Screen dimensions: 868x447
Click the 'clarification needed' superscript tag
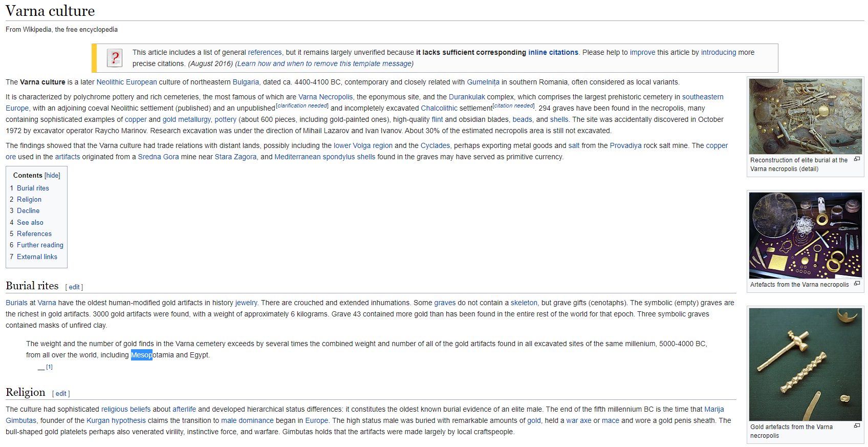pyautogui.click(x=302, y=105)
